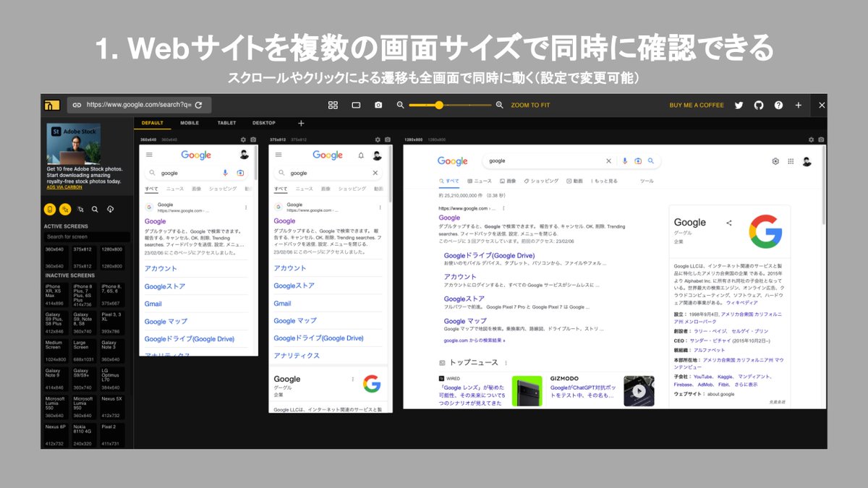
Task: Reload the page using the address bar refresh icon
Action: coord(198,105)
